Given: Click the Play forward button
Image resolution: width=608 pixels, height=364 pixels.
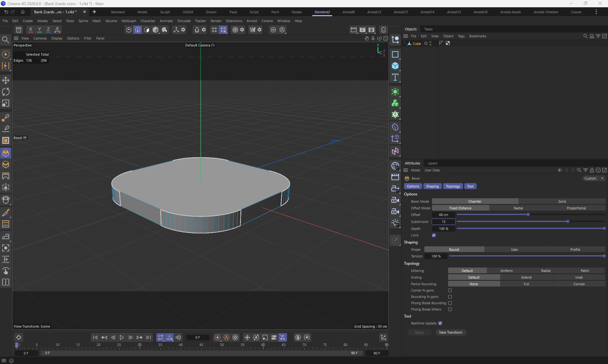Looking at the screenshot, I should (x=122, y=337).
